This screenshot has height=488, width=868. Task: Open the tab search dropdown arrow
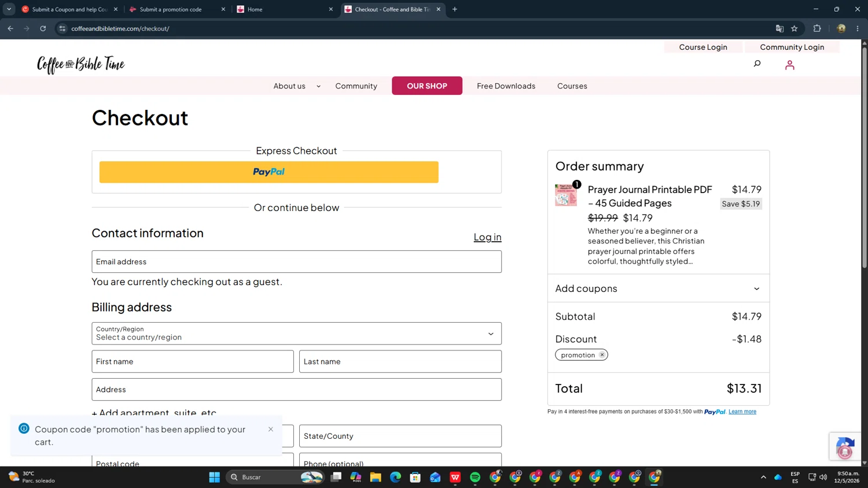(9, 9)
